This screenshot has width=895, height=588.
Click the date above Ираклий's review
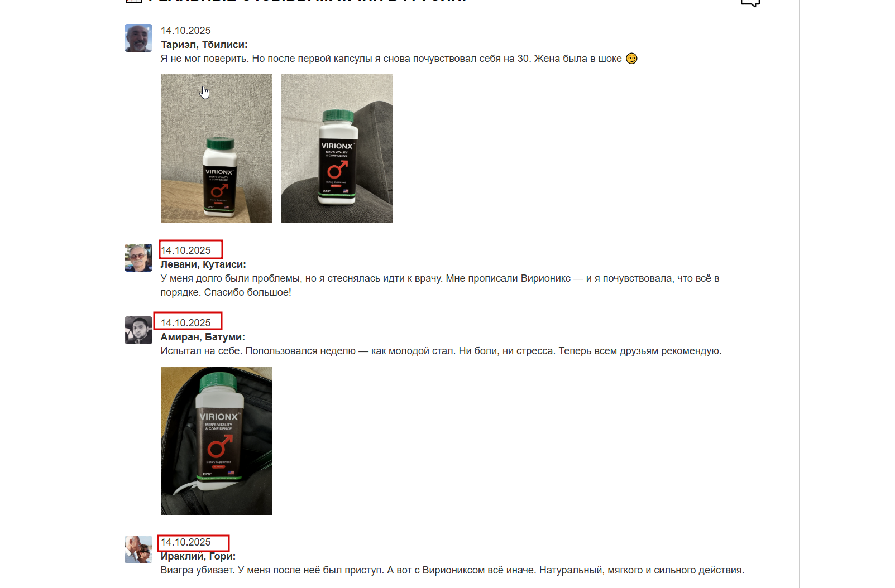[x=186, y=542]
